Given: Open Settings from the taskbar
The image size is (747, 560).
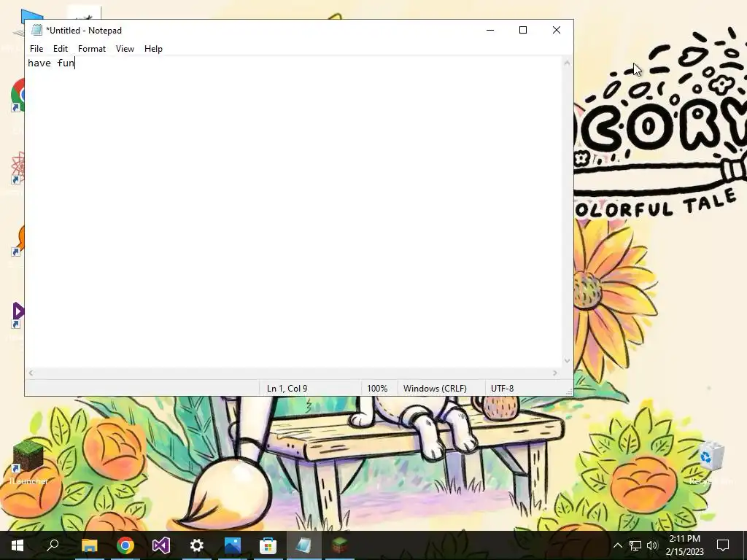Looking at the screenshot, I should coord(197,545).
